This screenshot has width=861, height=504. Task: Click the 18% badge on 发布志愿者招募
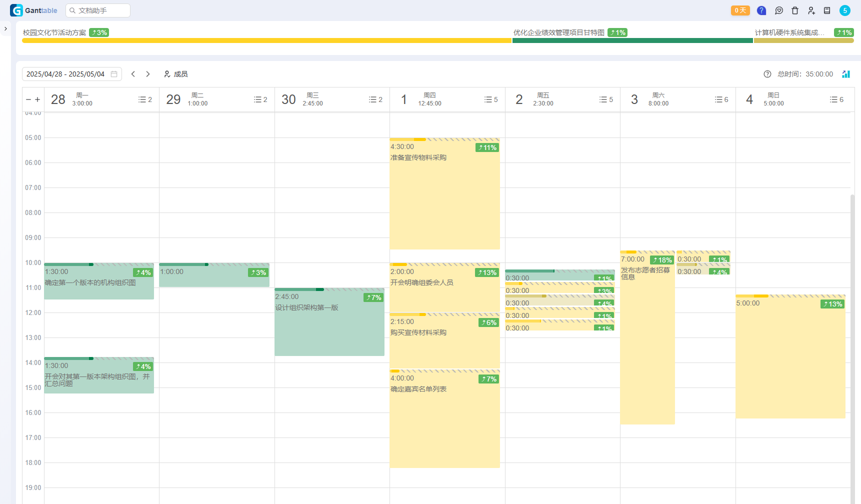(x=662, y=260)
